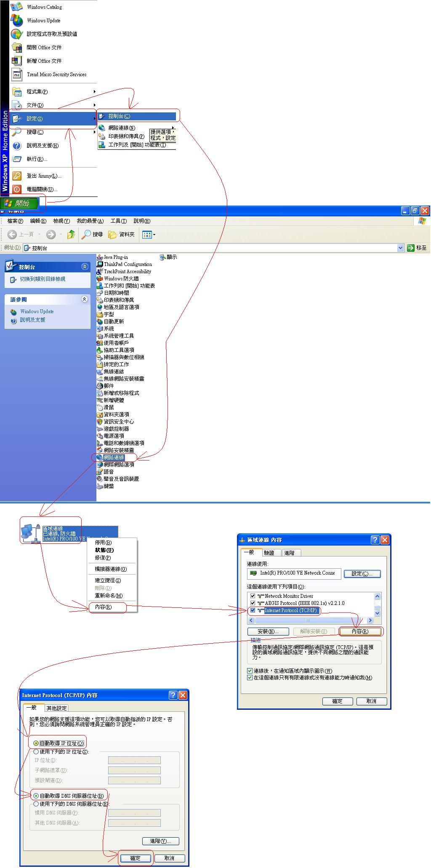The height and width of the screenshot is (868, 431).
Task: Launch Windows Update icon in Start menu
Action: pos(16,20)
